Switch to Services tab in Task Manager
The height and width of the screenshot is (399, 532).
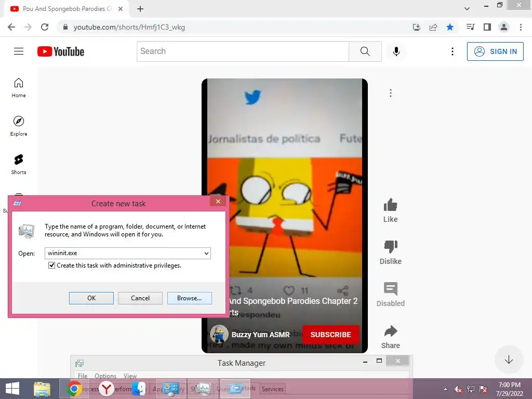pos(272,389)
